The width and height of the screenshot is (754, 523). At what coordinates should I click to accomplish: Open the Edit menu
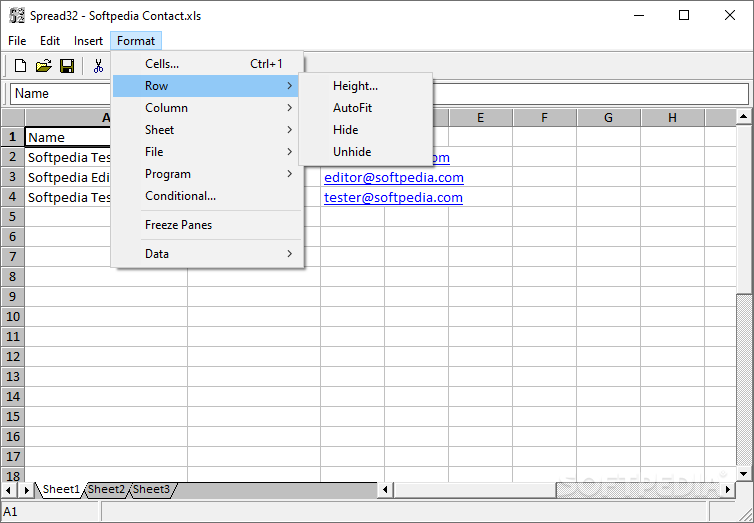50,41
